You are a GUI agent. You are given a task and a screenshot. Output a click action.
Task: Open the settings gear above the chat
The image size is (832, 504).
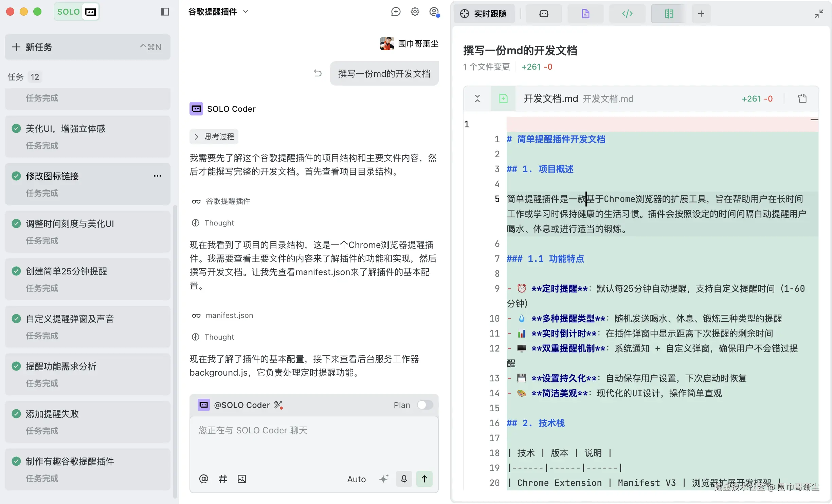click(x=415, y=11)
